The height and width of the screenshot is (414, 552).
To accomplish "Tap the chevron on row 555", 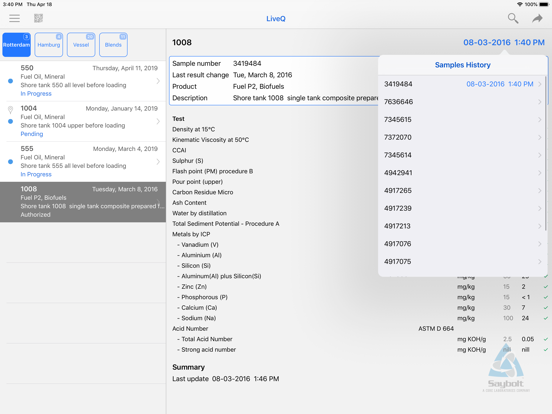I will 158,162.
